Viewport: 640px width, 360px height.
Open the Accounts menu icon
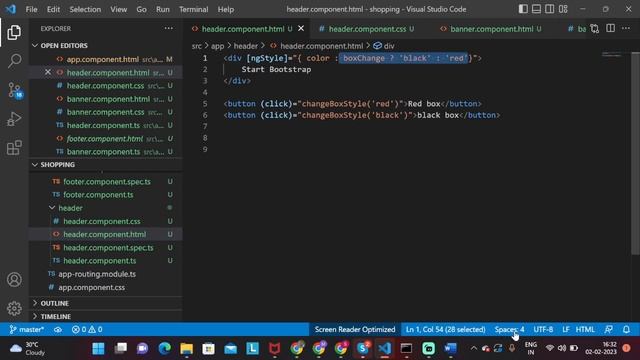pyautogui.click(x=14, y=280)
